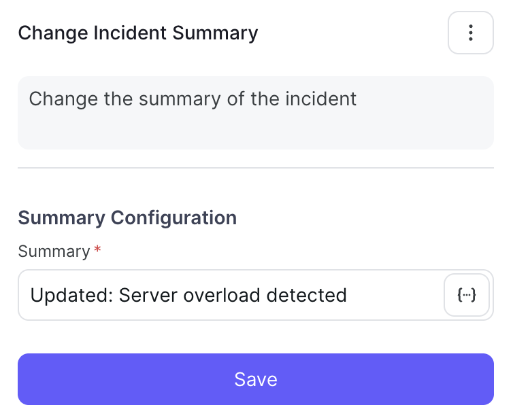Click the red required asterisk next to Summary
This screenshot has width=513, height=420.
tap(97, 250)
